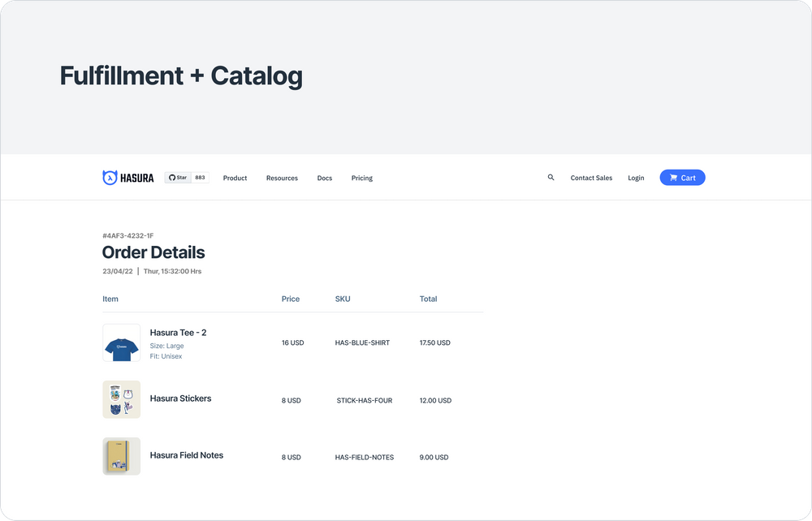Switch to the Product section
812x521 pixels.
click(235, 178)
